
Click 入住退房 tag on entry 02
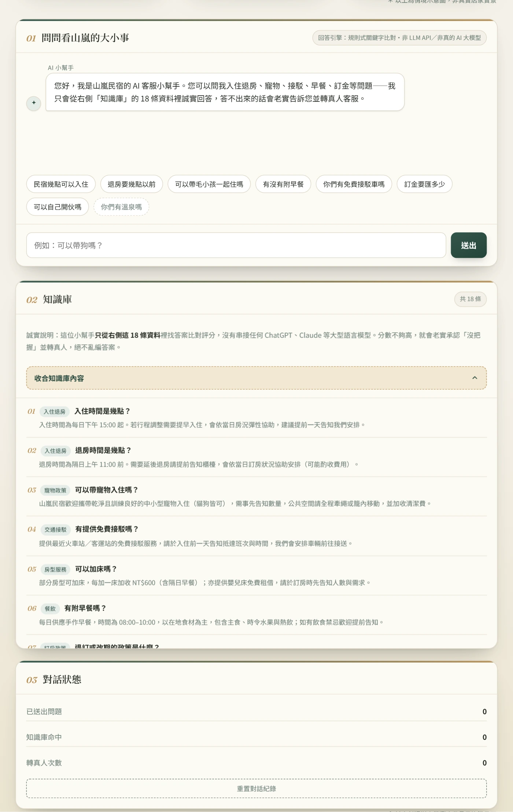point(55,451)
